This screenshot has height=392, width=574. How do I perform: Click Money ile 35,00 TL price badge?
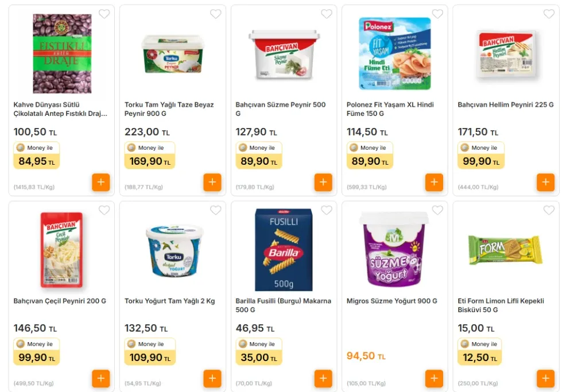[258, 352]
